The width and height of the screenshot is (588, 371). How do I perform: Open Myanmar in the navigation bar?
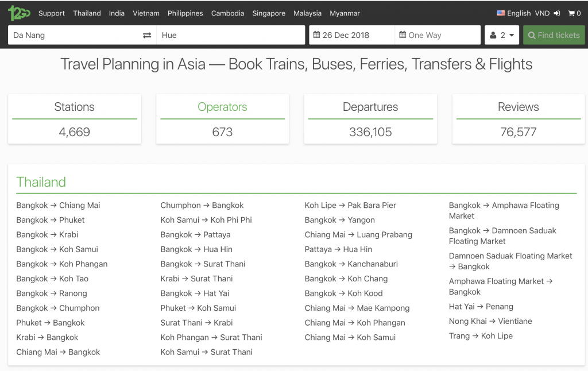(x=345, y=13)
